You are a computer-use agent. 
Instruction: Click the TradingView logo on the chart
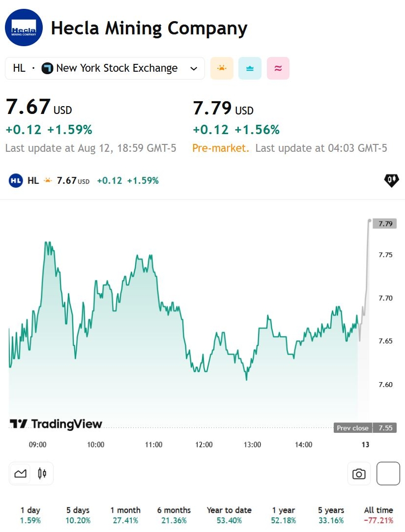click(x=56, y=424)
